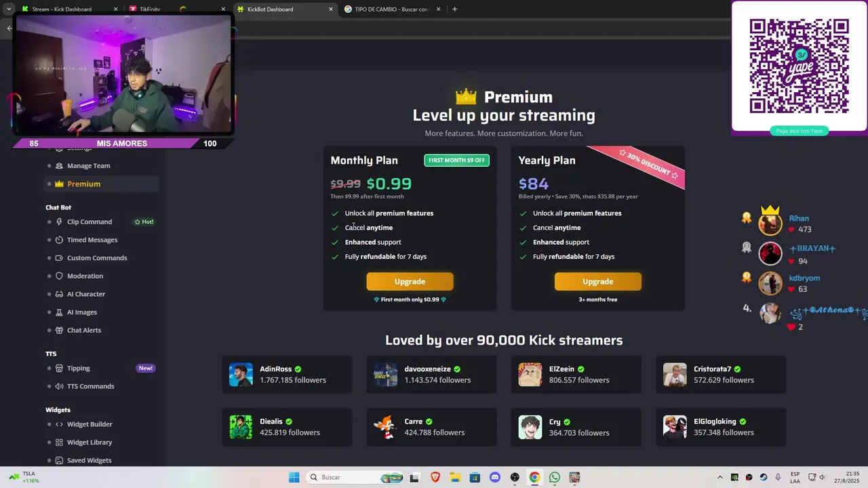Screen dimensions: 868x488
Task: Close the KickBot Dashboard tab
Action: click(x=331, y=9)
